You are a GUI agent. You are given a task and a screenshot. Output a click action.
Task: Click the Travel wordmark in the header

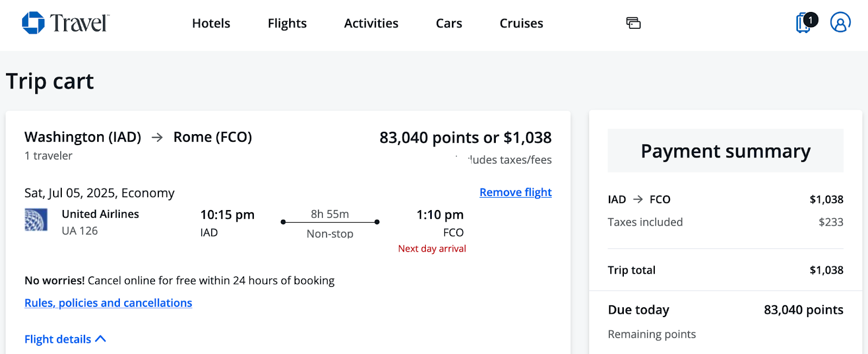click(80, 23)
